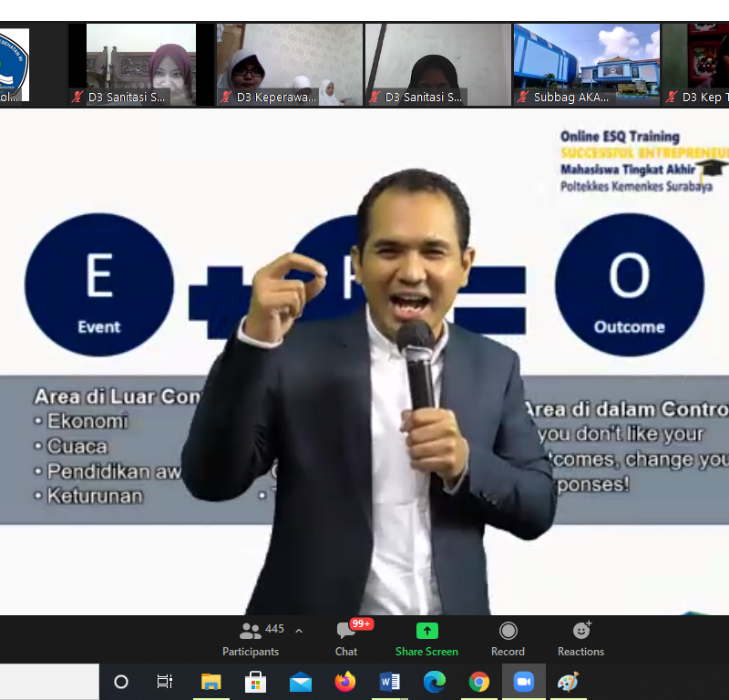This screenshot has height=700, width=729.
Task: Select the Subbag AKA participant thumbnail
Action: [586, 64]
